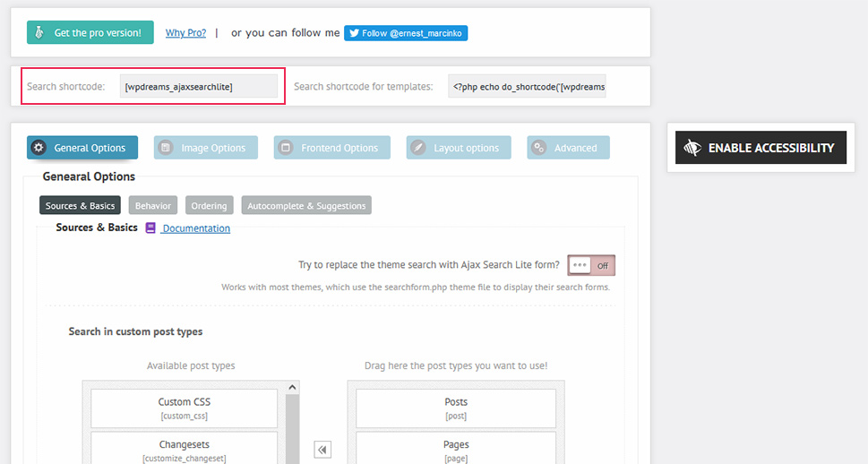
Task: Click the Image Options picture icon
Action: [x=166, y=147]
